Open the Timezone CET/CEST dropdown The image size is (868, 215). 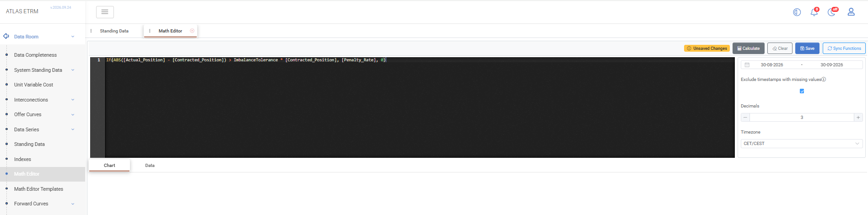[802, 144]
